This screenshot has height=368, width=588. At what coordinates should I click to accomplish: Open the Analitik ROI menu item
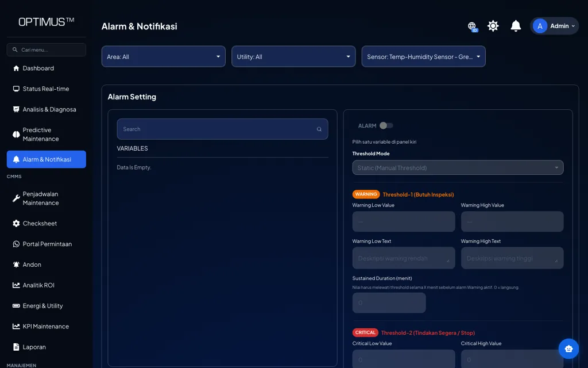pyautogui.click(x=46, y=285)
